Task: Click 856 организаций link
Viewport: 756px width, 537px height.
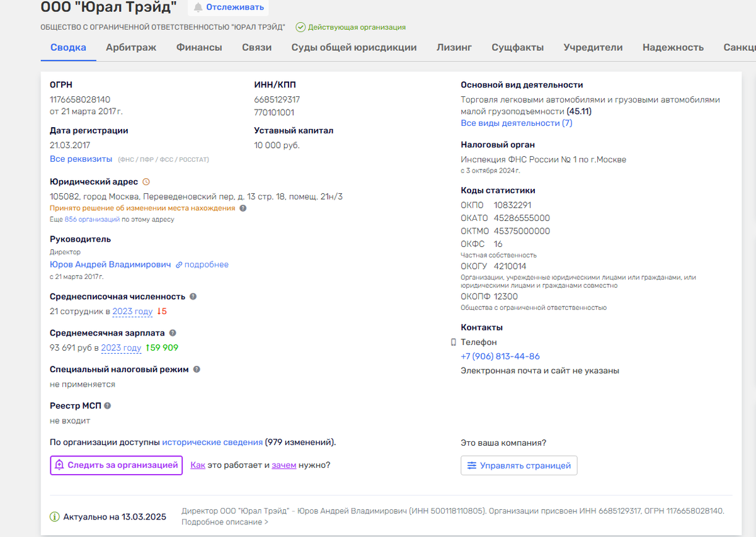Action: tap(92, 220)
